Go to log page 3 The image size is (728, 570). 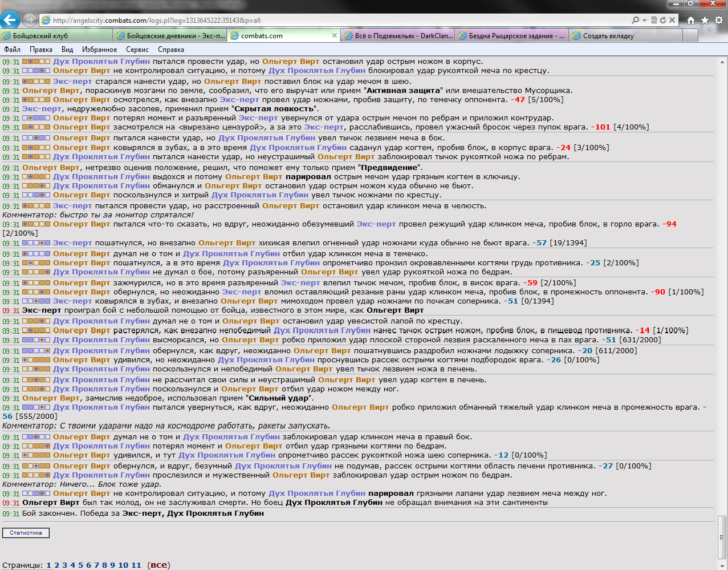pos(64,565)
